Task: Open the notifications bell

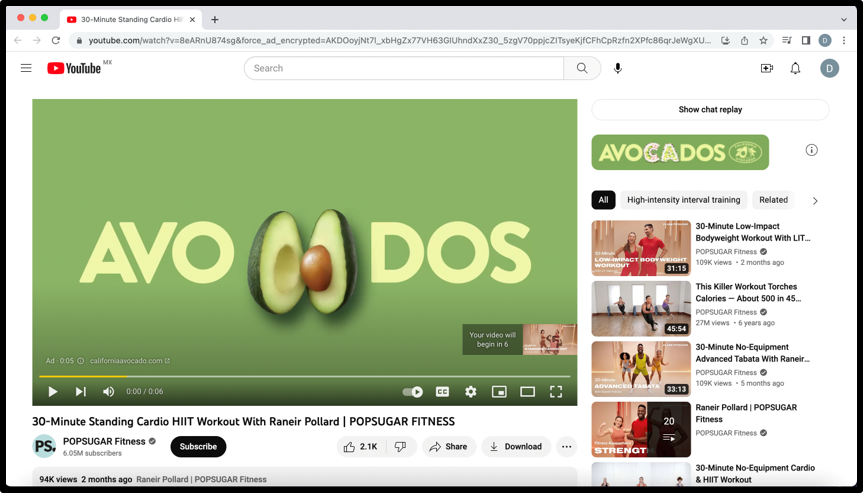Action: (x=795, y=68)
